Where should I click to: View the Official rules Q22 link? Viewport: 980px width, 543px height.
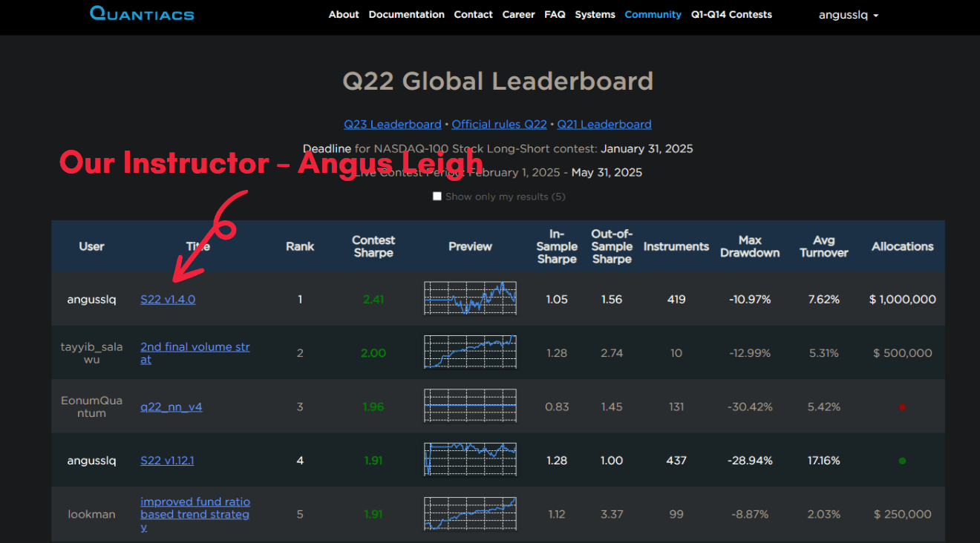coord(499,125)
